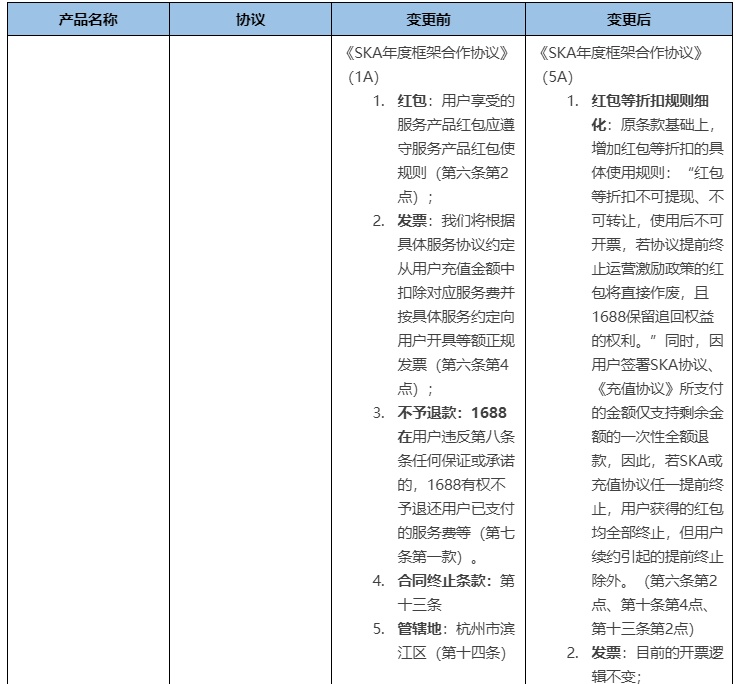Click the (5A) version label
The width and height of the screenshot is (740, 684).
point(557,77)
